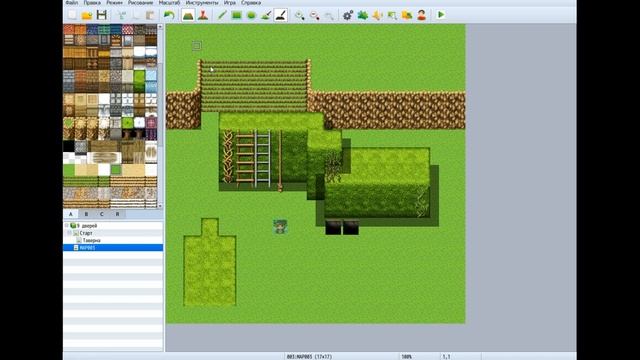The height and width of the screenshot is (360, 640).
Task: Undo last action with green arrow
Action: (x=169, y=15)
